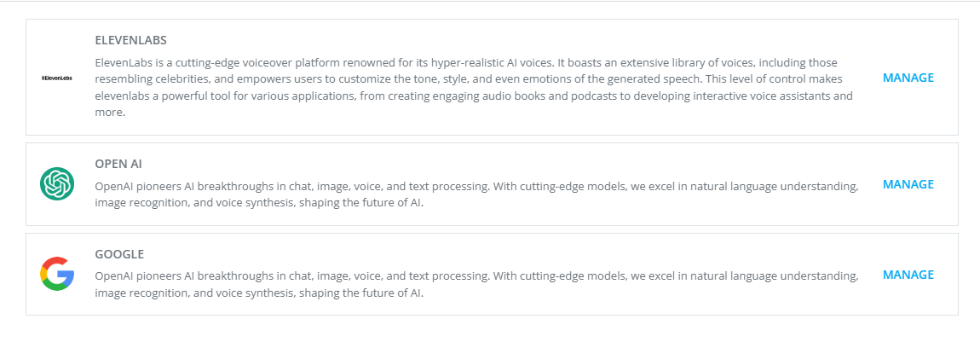Select the ELEVENLABS heading
Image resolution: width=980 pixels, height=342 pixels.
pos(130,40)
